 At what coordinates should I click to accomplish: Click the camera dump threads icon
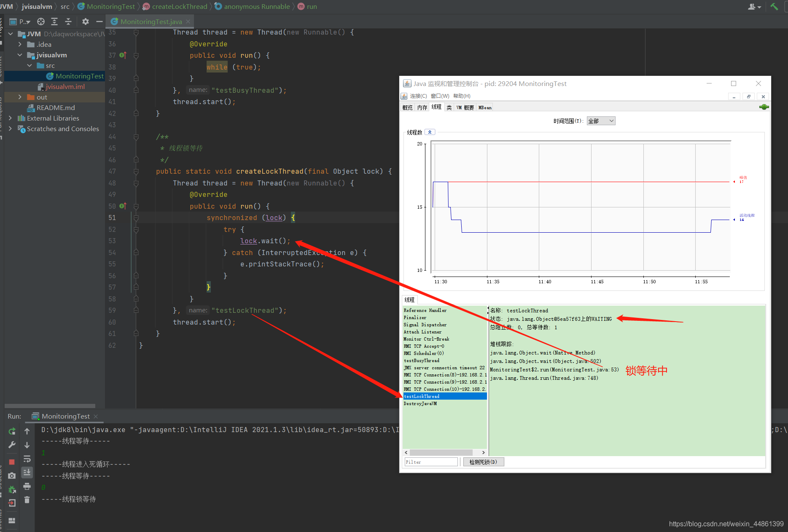coord(12,476)
